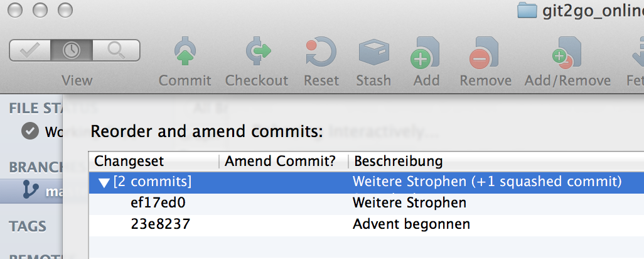The width and height of the screenshot is (644, 259).
Task: Click the Add file icon
Action: [x=425, y=52]
